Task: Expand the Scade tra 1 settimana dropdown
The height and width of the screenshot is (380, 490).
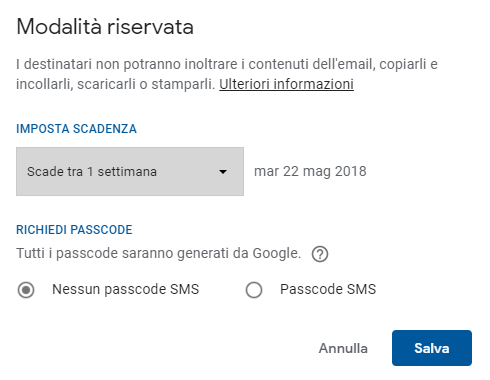Action: 130,171
